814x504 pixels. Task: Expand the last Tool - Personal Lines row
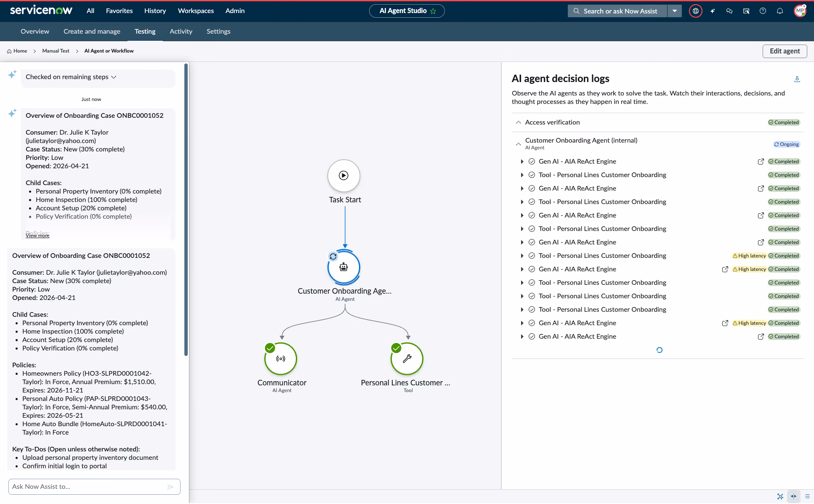[x=522, y=310]
